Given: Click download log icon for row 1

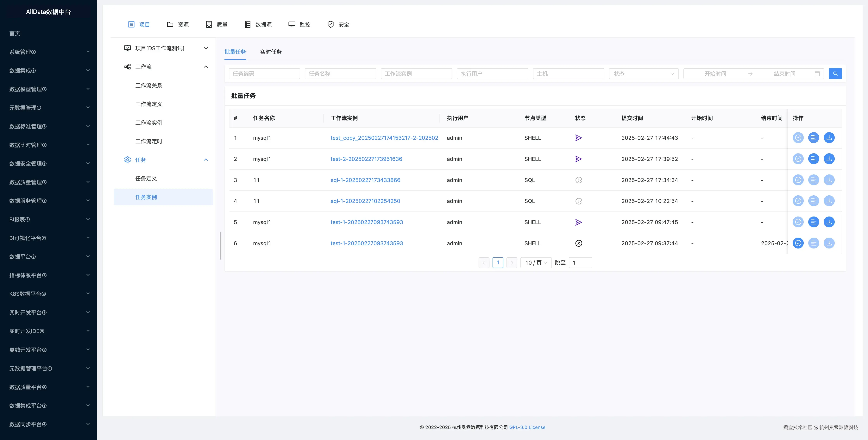Looking at the screenshot, I should (829, 137).
